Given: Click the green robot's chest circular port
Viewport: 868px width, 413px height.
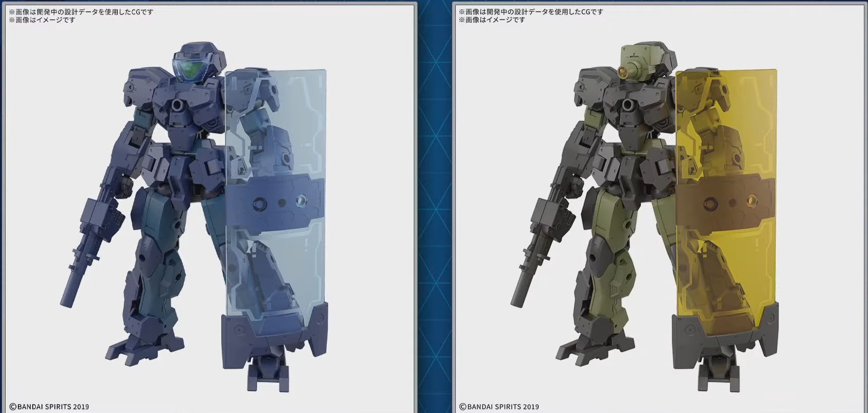Looking at the screenshot, I should (x=629, y=106).
